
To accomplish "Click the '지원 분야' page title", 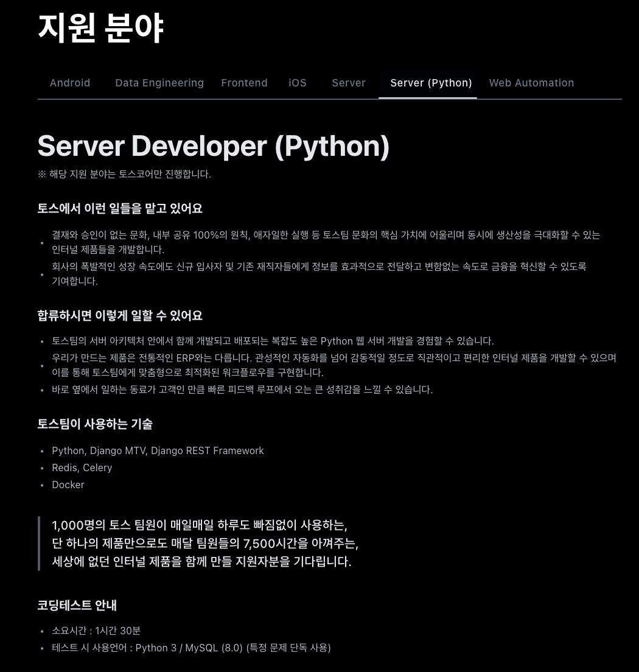I will 100,28.
